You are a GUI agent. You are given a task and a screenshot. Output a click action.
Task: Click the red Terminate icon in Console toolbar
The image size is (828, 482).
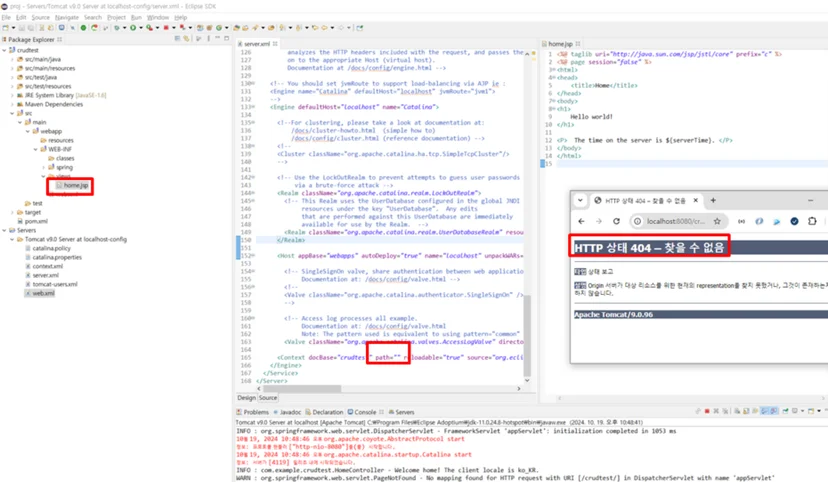click(x=707, y=411)
